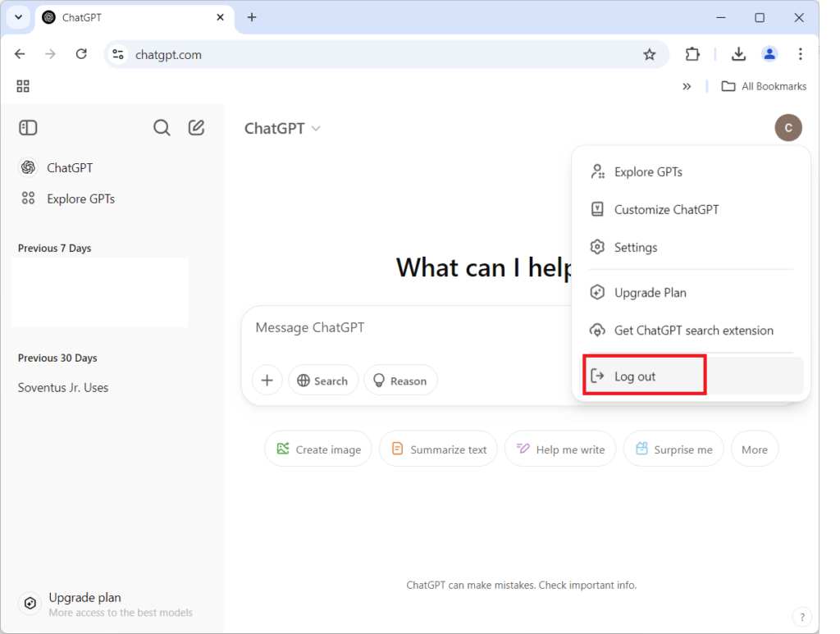
Task: Reload the page with refresh icon
Action: 81,54
